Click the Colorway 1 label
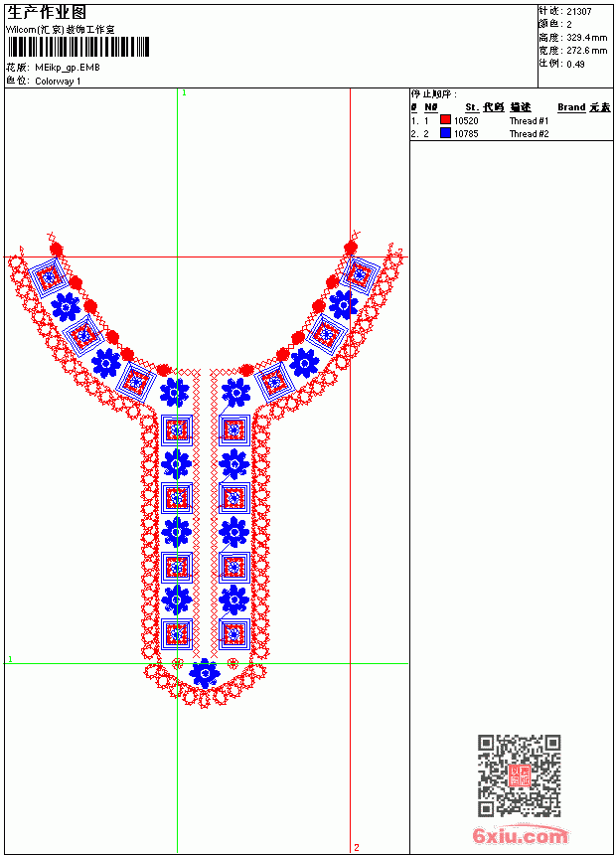Screen dimensions: 616x855 click(58, 82)
